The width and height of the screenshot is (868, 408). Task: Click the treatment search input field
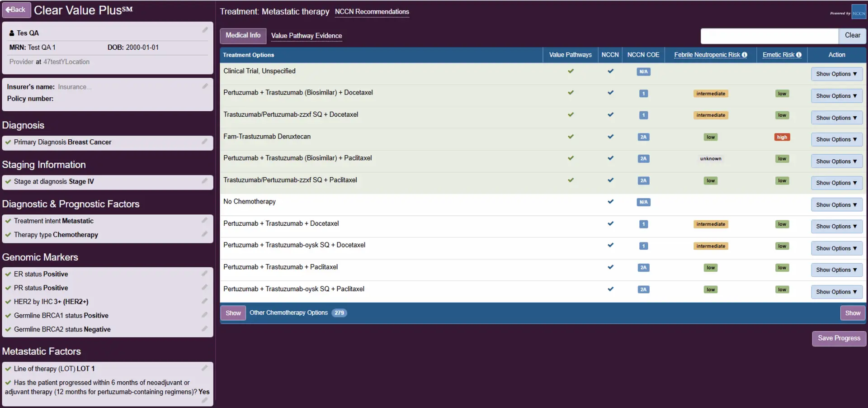coord(769,36)
